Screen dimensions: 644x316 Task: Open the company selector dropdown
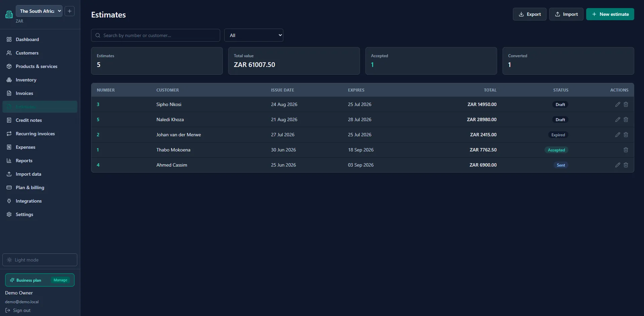39,11
